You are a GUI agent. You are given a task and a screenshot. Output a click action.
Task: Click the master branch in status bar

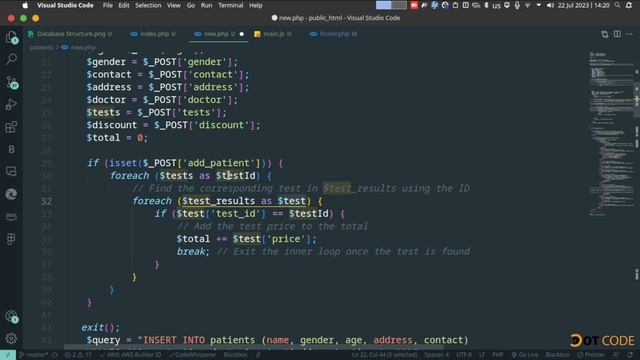click(33, 355)
